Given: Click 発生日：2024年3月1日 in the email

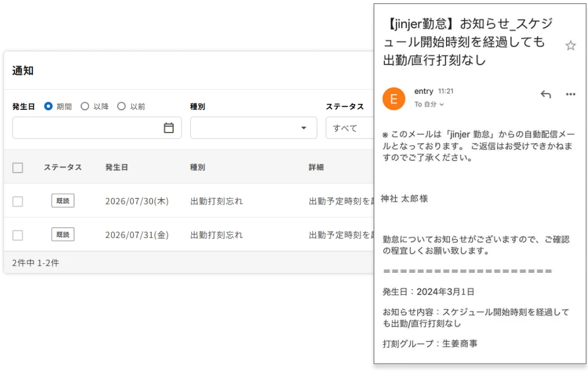Looking at the screenshot, I should (429, 292).
